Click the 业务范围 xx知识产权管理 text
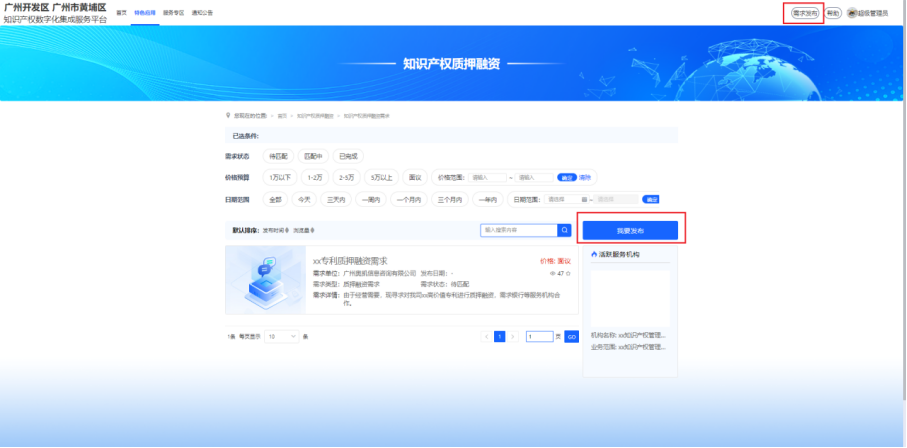The image size is (907, 448). point(628,347)
